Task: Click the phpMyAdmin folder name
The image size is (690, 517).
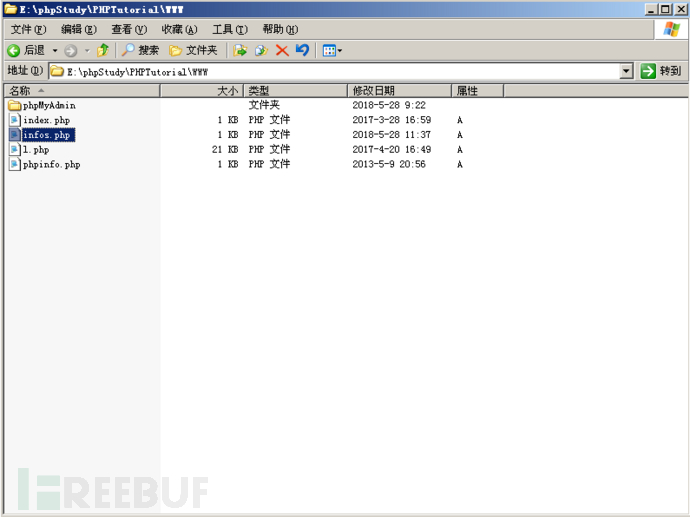Action: coord(49,106)
